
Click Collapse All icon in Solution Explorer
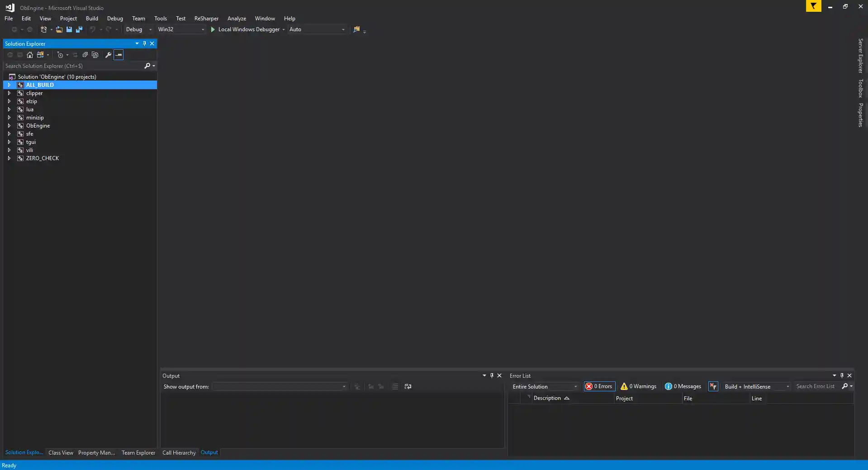[x=85, y=55]
